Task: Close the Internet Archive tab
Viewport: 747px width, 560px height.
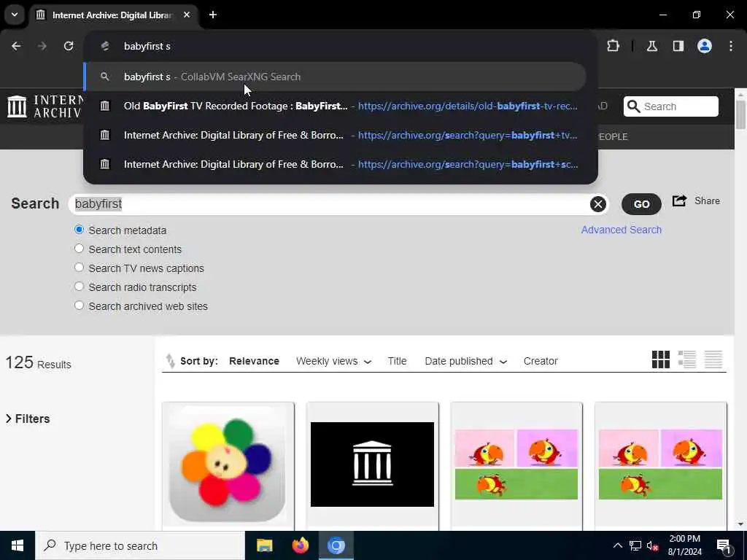Action: click(187, 15)
